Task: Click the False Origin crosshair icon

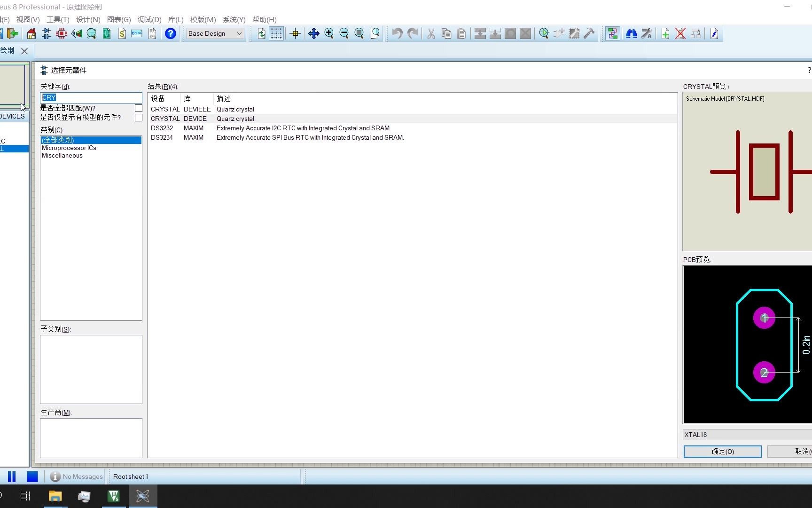Action: point(295,33)
